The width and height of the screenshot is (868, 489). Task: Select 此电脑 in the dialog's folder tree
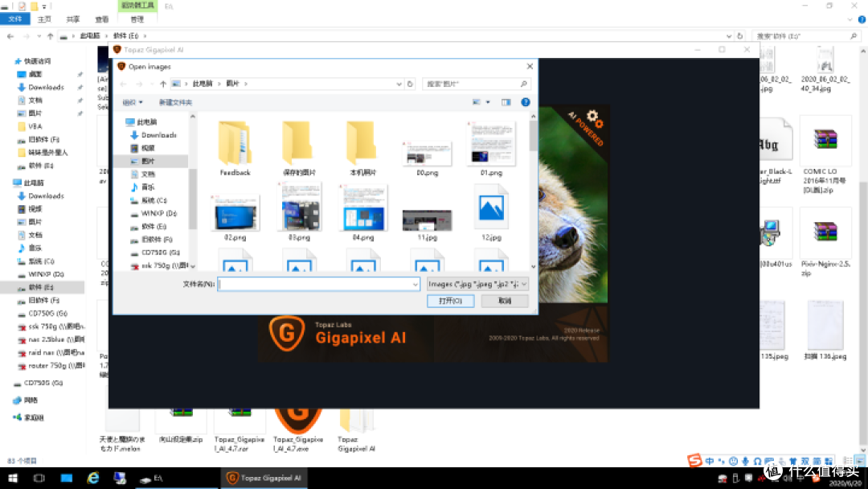tap(147, 121)
